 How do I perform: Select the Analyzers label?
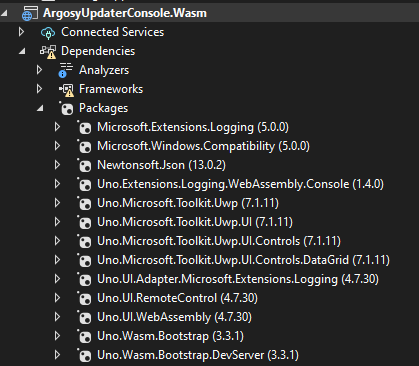tap(104, 70)
